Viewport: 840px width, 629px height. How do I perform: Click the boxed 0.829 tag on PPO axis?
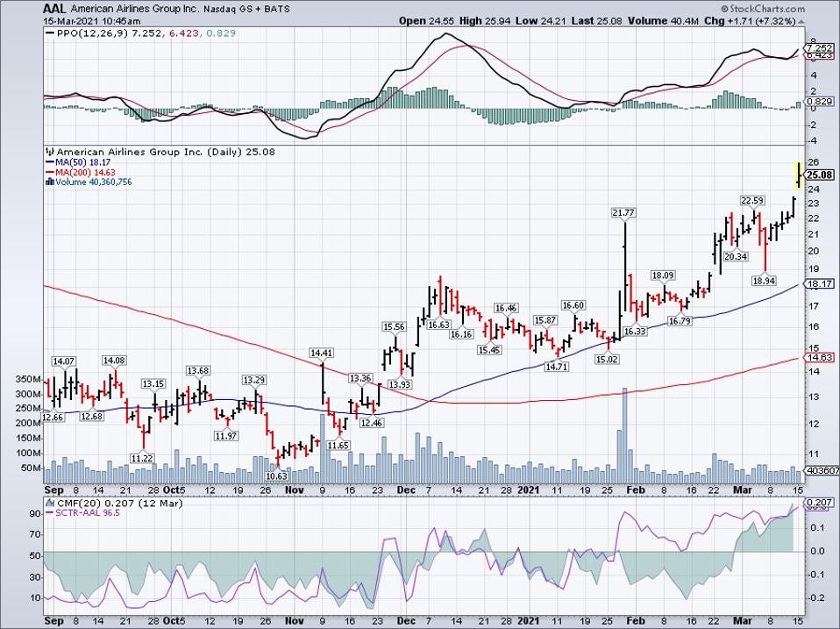point(820,101)
